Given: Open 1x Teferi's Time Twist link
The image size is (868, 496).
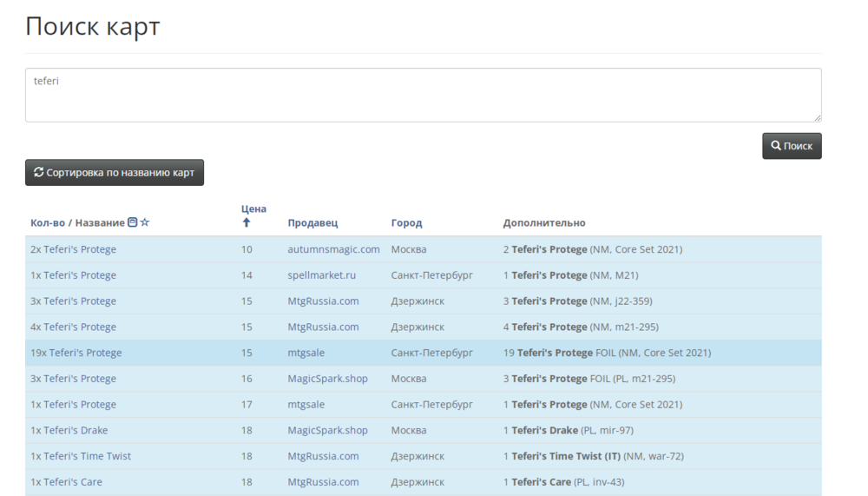Looking at the screenshot, I should tap(81, 456).
